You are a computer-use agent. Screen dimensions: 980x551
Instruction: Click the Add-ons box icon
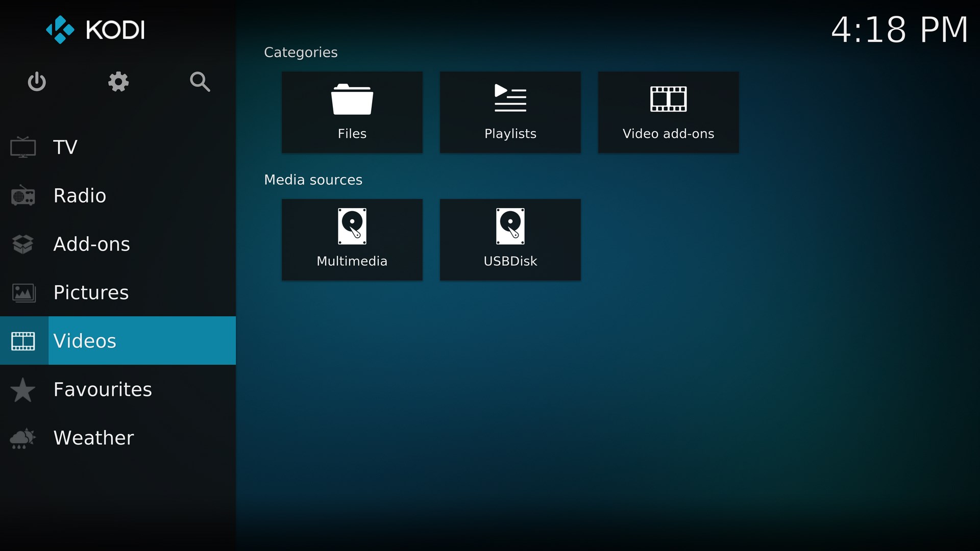(x=23, y=244)
